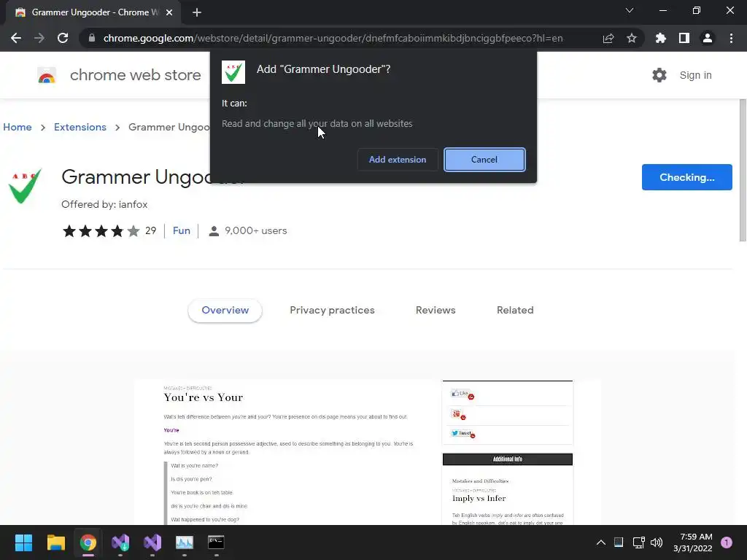Click the Fun category link
This screenshot has width=747, height=560.
[182, 230]
